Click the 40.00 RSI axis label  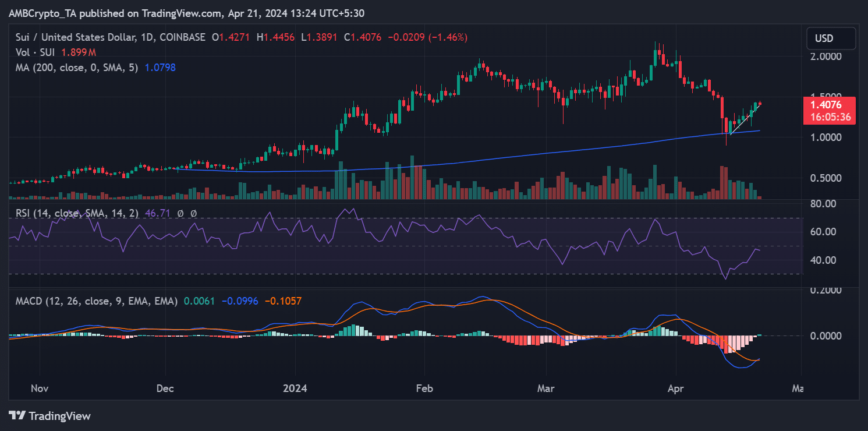[824, 260]
